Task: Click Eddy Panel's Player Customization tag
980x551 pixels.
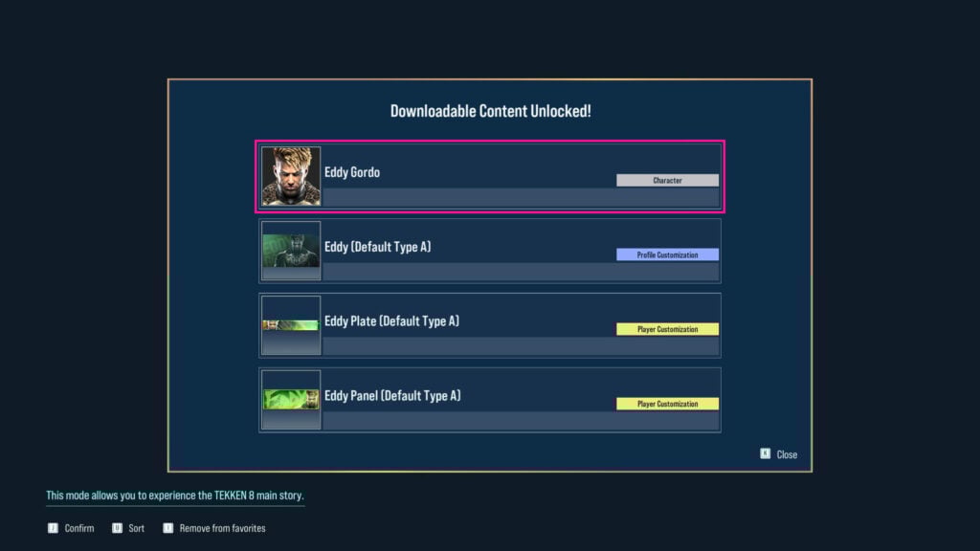Action: (667, 404)
